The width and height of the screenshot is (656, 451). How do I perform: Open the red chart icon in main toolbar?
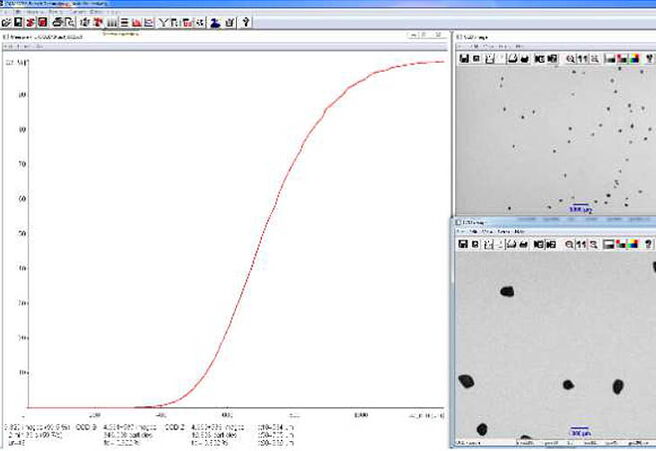[x=136, y=23]
